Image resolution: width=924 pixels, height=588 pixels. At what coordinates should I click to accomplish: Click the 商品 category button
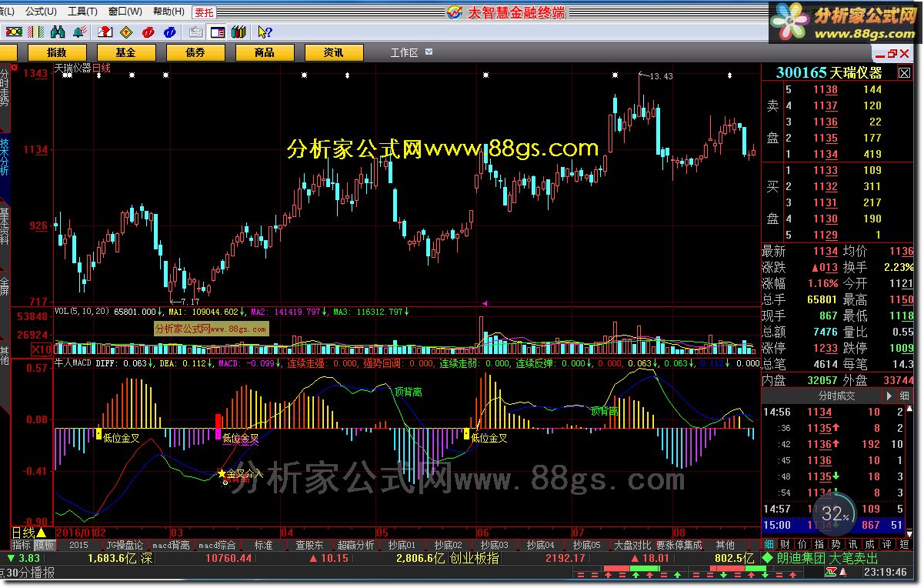point(265,52)
